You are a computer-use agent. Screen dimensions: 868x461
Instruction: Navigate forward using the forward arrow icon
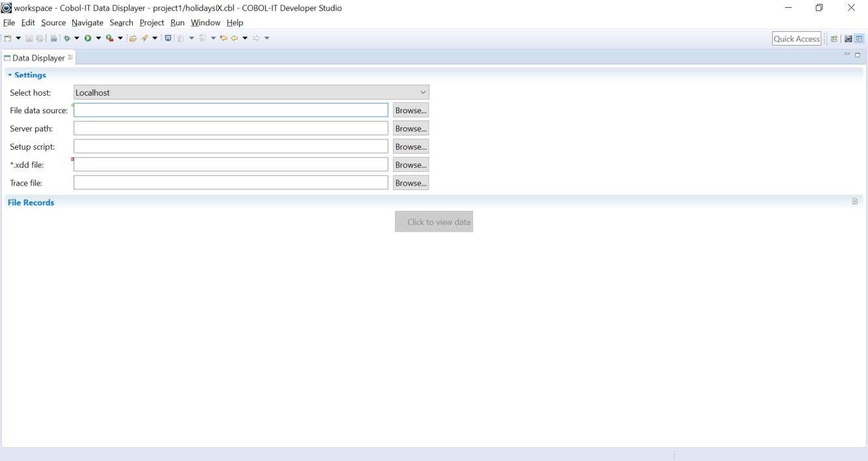pyautogui.click(x=255, y=37)
